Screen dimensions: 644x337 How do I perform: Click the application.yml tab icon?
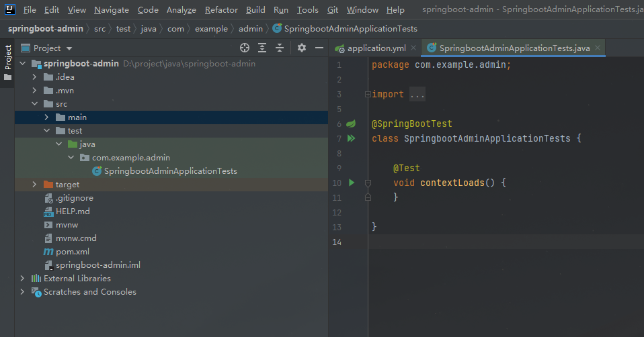point(339,49)
